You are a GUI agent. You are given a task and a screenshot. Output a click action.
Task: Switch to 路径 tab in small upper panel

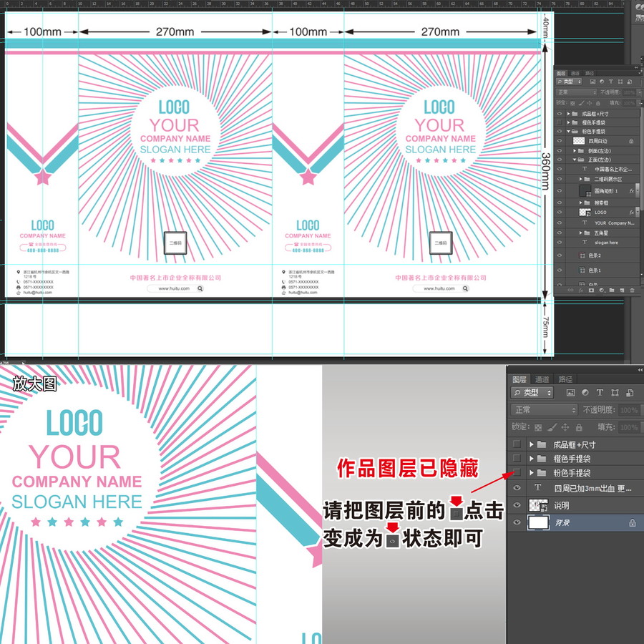click(590, 73)
